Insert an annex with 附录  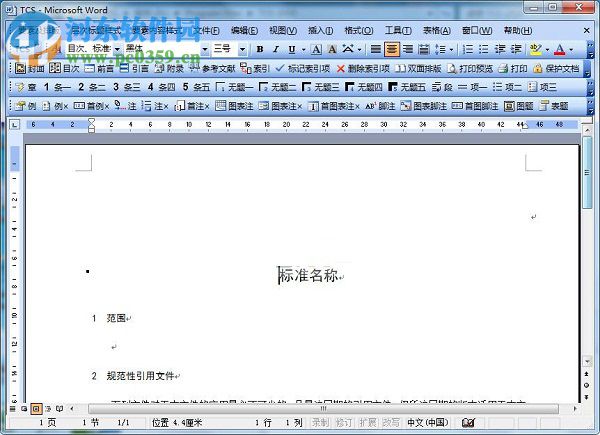(x=168, y=68)
